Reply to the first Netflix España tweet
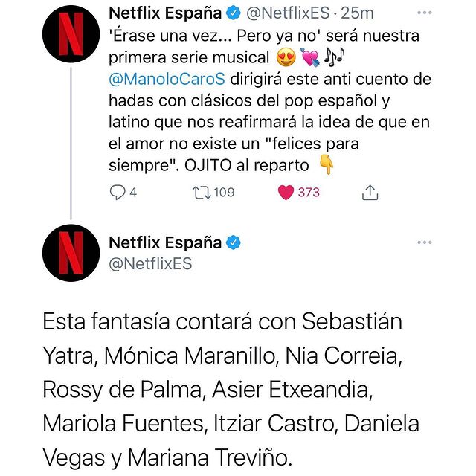The width and height of the screenshot is (476, 476). click(118, 193)
